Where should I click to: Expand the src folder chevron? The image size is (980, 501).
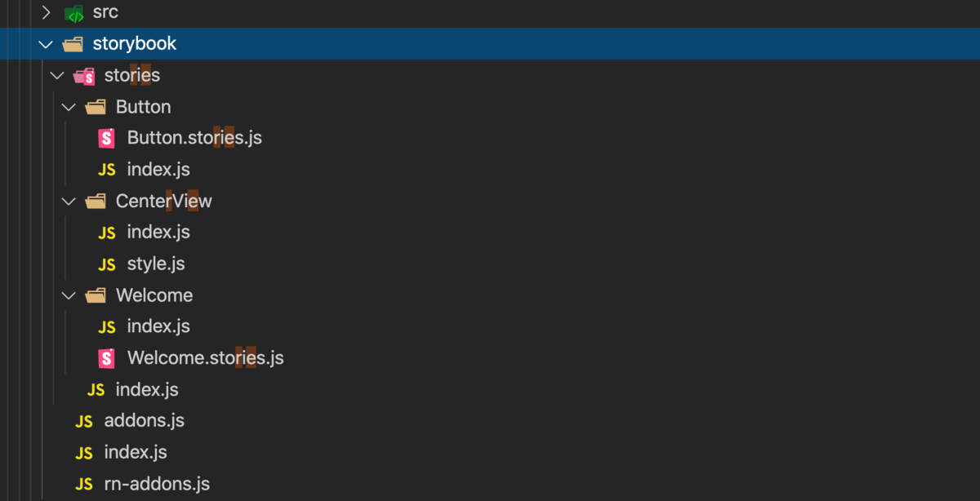pos(46,13)
